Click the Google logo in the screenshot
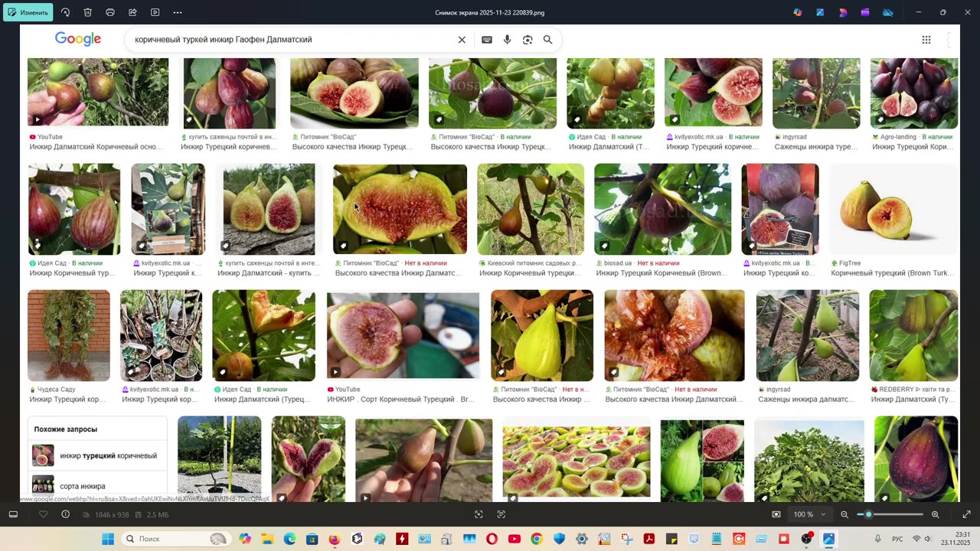 tap(78, 39)
